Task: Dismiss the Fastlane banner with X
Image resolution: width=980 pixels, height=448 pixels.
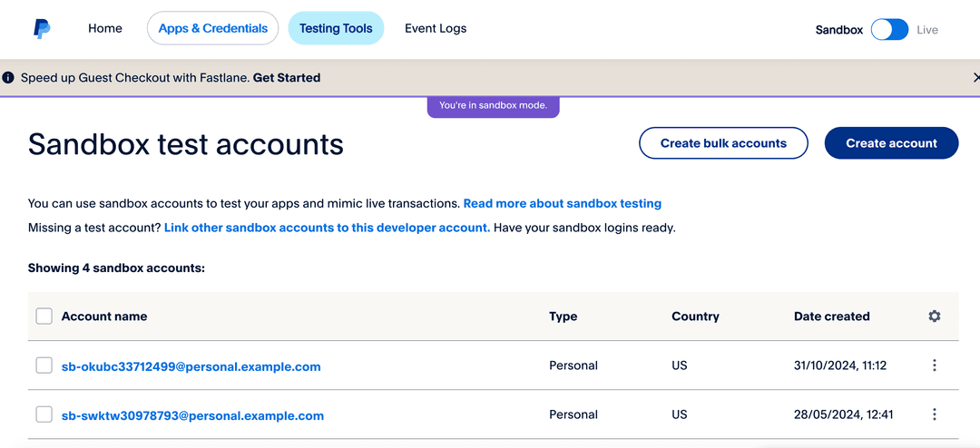Action: coord(975,78)
